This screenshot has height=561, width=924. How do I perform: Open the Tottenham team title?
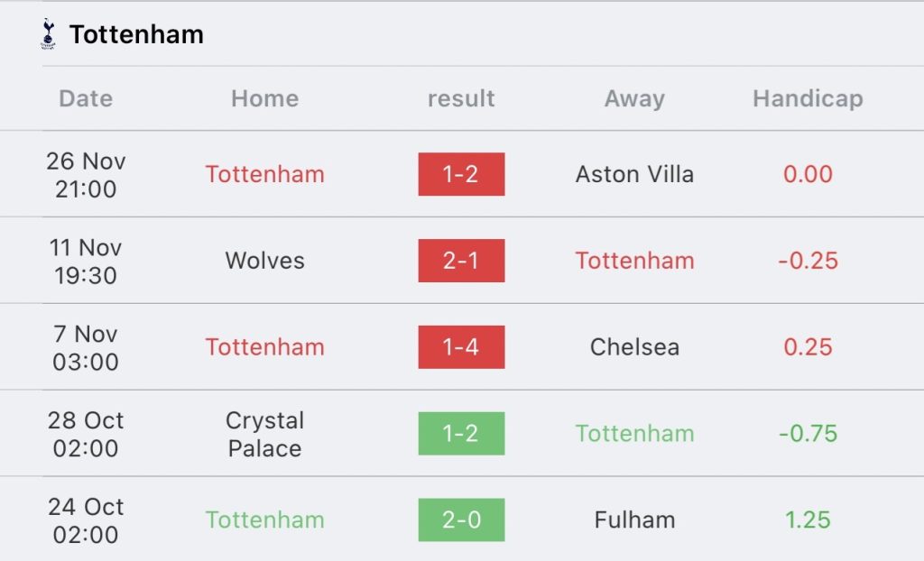pyautogui.click(x=137, y=34)
